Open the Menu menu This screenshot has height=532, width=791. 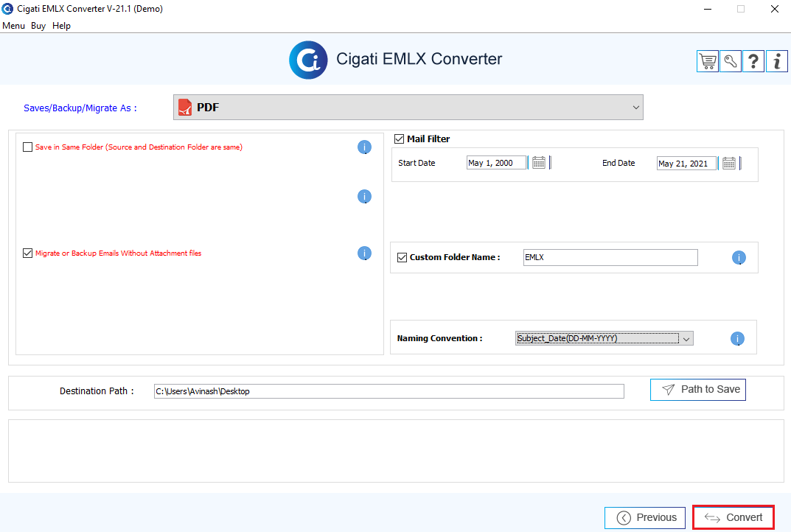coord(13,26)
